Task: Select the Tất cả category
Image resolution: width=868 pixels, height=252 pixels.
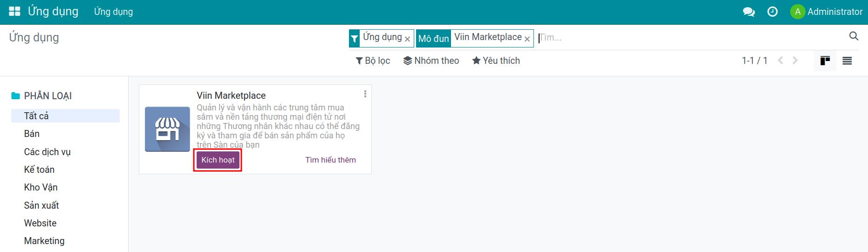Action: pyautogui.click(x=65, y=116)
